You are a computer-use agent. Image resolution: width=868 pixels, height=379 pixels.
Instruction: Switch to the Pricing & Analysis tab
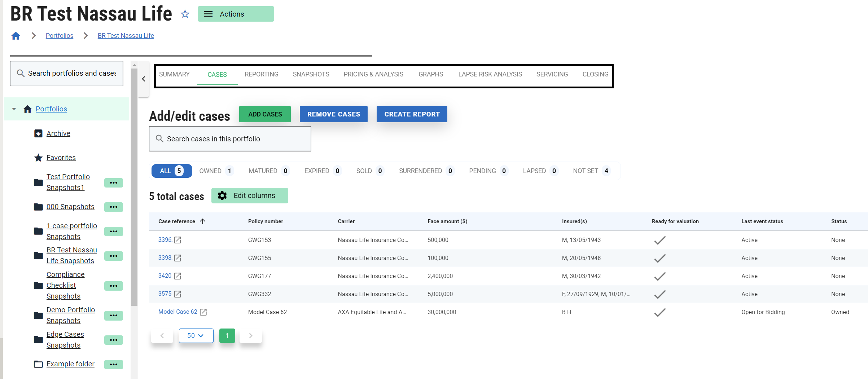[x=373, y=74]
